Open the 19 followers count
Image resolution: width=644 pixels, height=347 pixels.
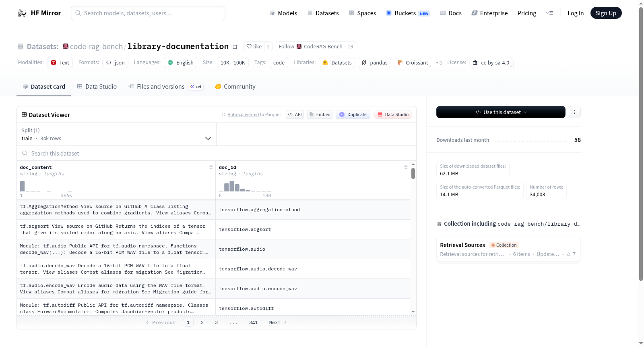(351, 46)
